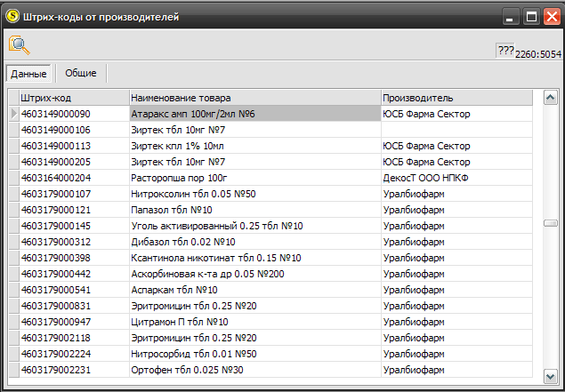Click the Производитель column header
The image size is (565, 392).
[x=456, y=98]
